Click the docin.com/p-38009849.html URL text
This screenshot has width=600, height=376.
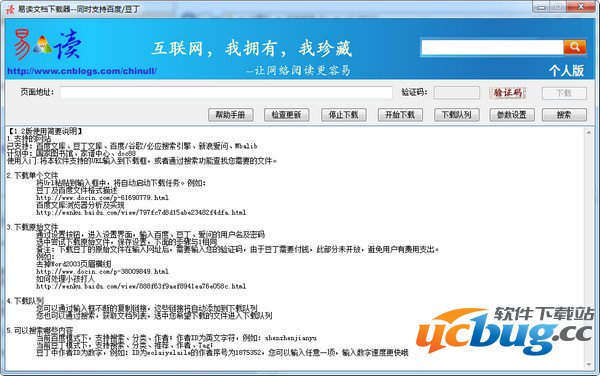[103, 271]
